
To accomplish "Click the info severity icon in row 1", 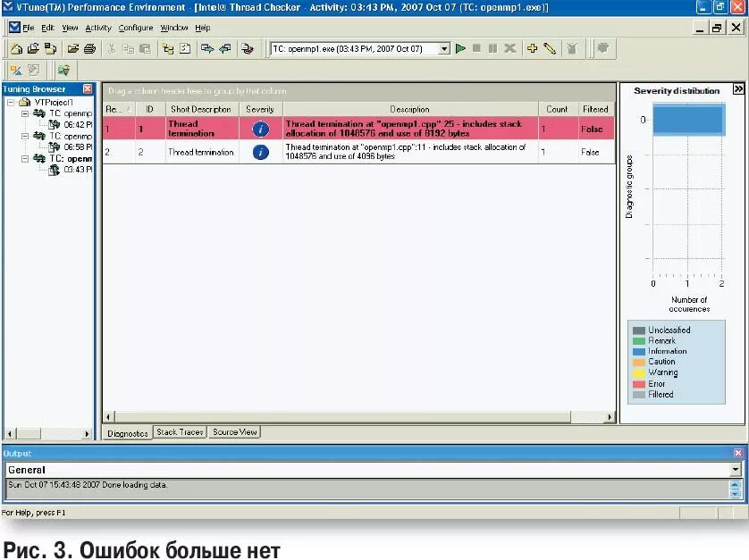I will [260, 129].
